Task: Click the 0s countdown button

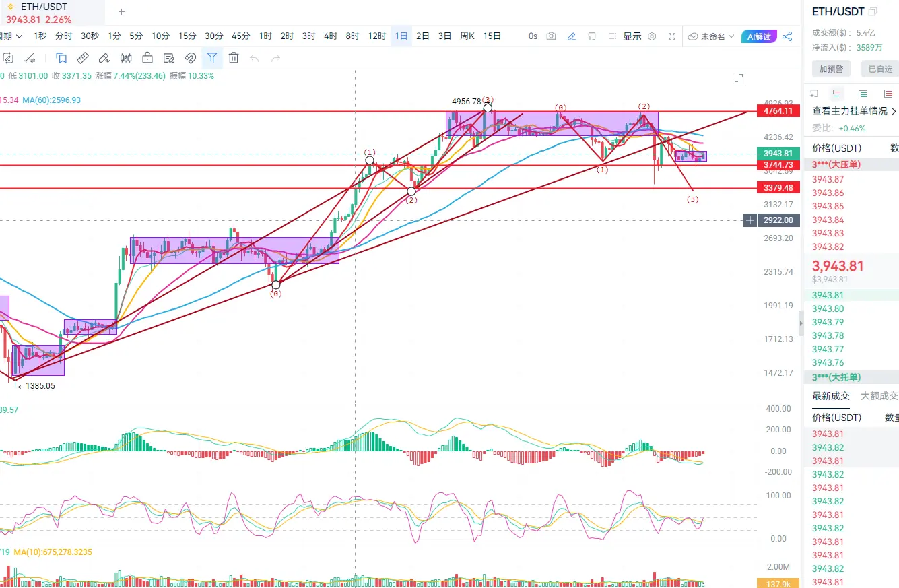Action: point(533,36)
